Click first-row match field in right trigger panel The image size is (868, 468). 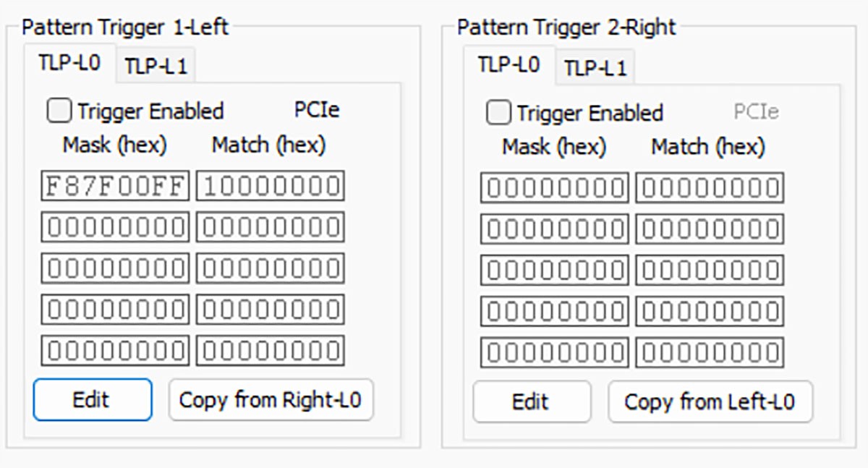710,187
